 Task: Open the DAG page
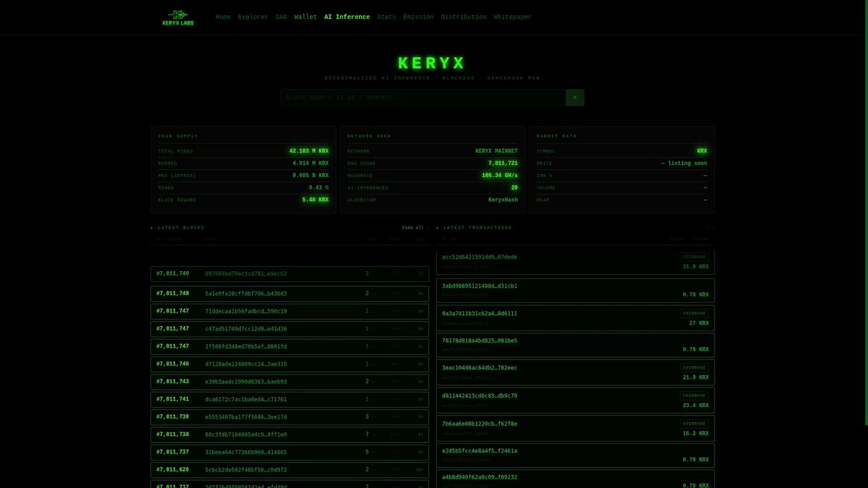click(281, 17)
